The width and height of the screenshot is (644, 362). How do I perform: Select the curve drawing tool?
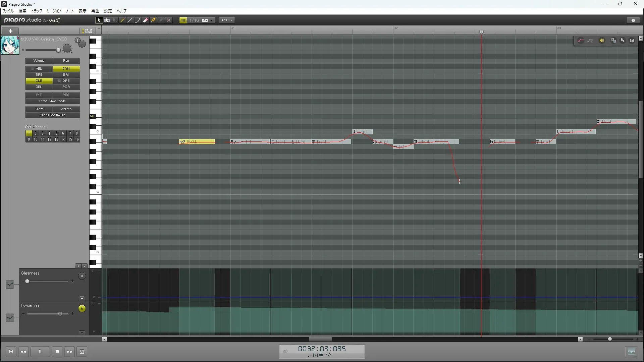[x=138, y=20]
